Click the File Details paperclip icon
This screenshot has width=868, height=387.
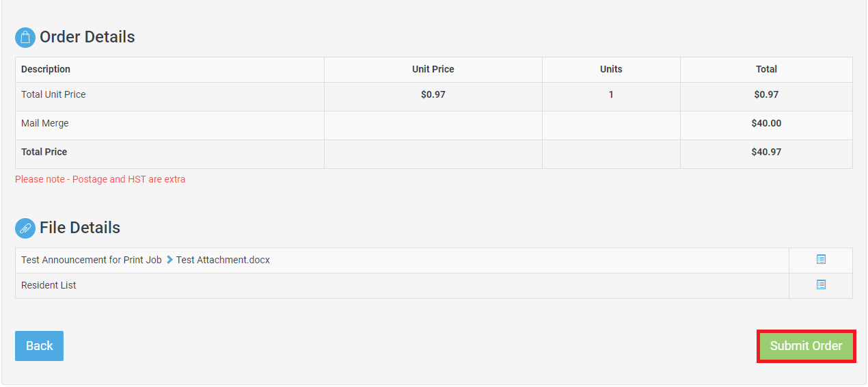click(25, 228)
